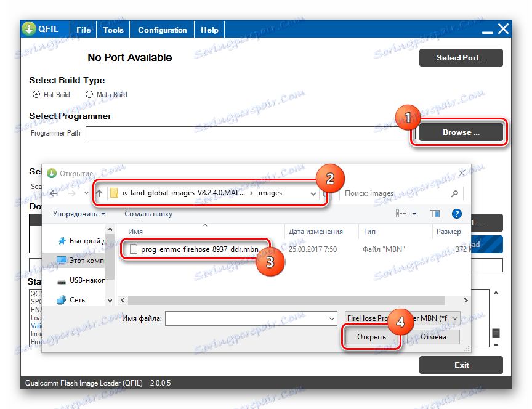Click the Файл "MBN" type cell
532x409 pixels.
pyautogui.click(x=384, y=249)
